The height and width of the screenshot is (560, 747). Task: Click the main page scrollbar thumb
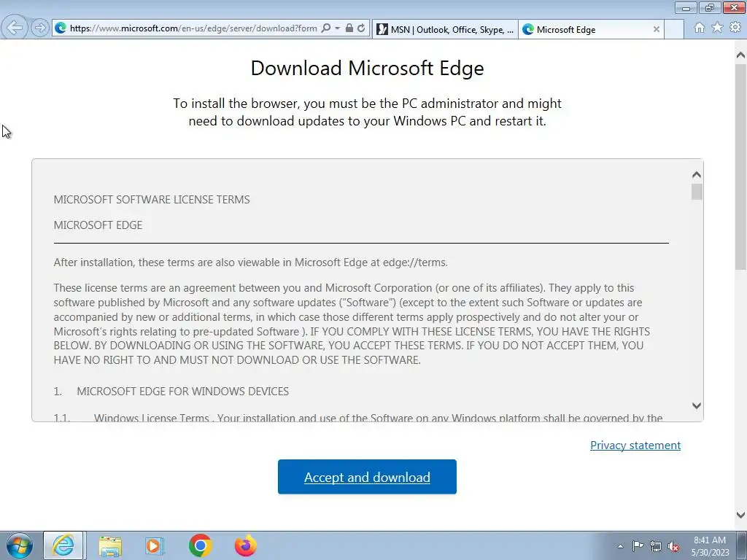click(x=740, y=167)
